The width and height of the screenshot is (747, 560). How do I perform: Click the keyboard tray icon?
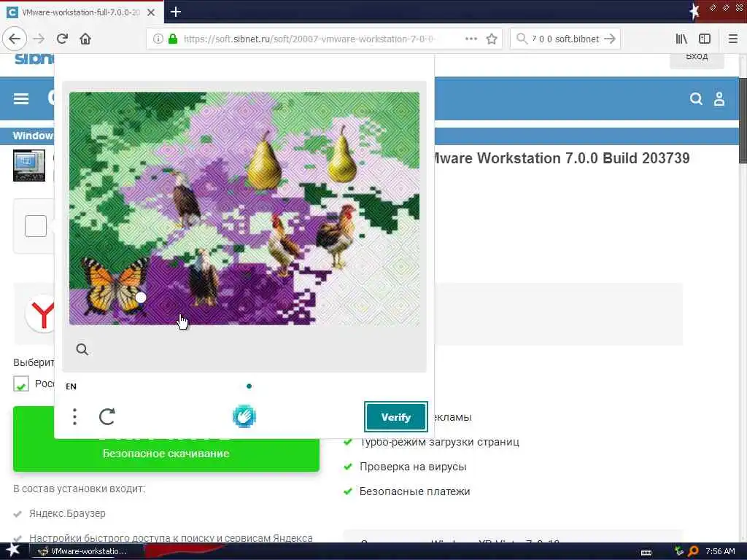[646, 553]
